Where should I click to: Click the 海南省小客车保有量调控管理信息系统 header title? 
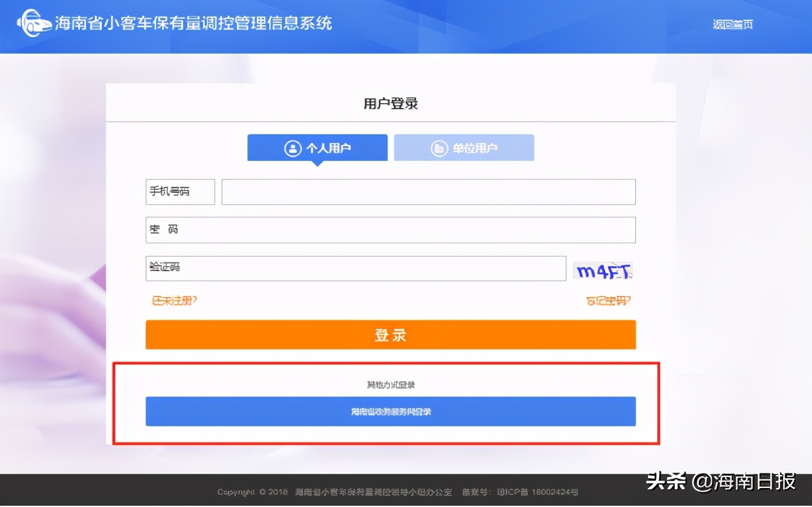point(193,23)
